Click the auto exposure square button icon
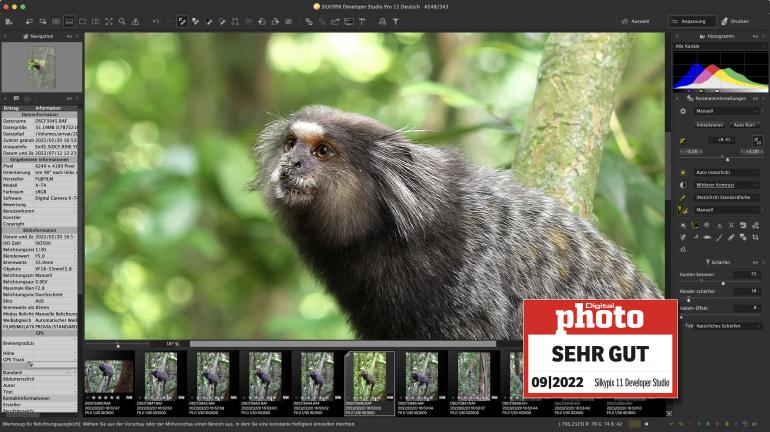This screenshot has height=432, width=770. [757, 141]
